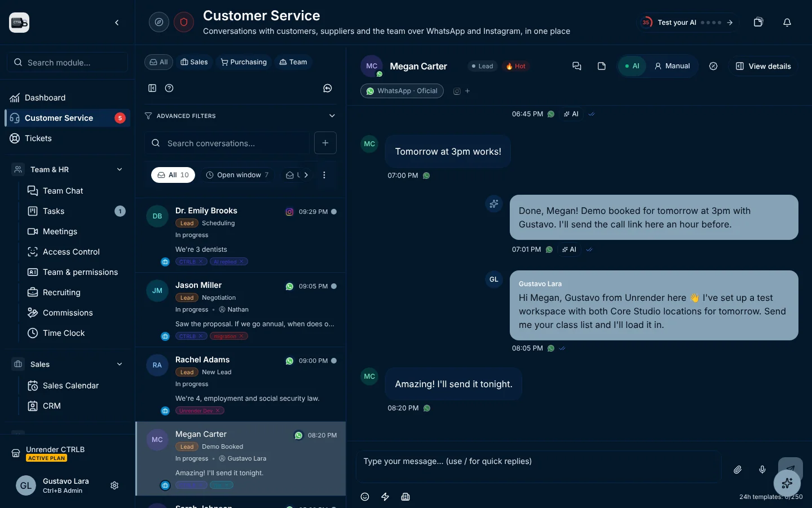Click the templates icon below message box

(x=405, y=497)
